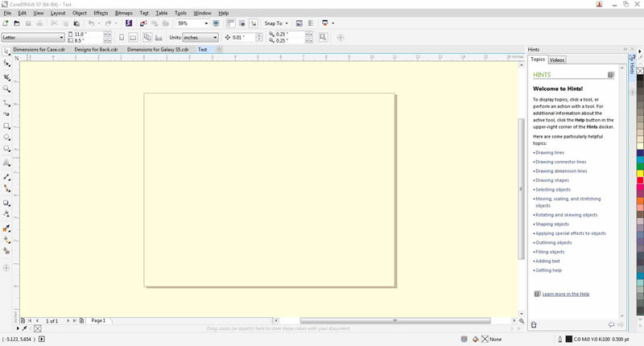Toggle Treat as Filled button

tap(324, 37)
